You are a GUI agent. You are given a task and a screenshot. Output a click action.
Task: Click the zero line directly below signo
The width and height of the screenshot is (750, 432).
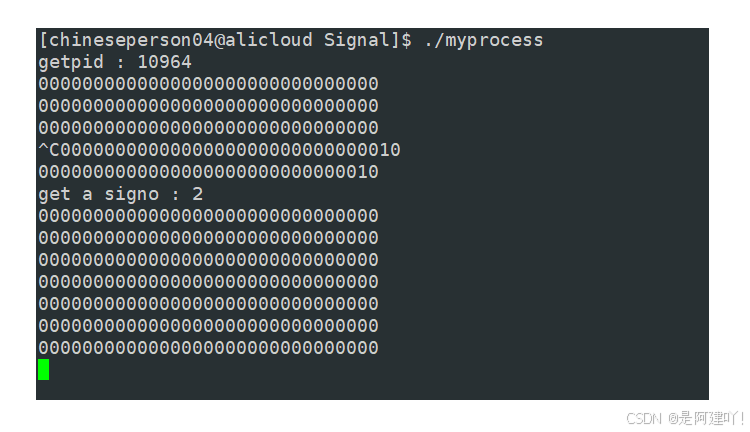coord(209,216)
